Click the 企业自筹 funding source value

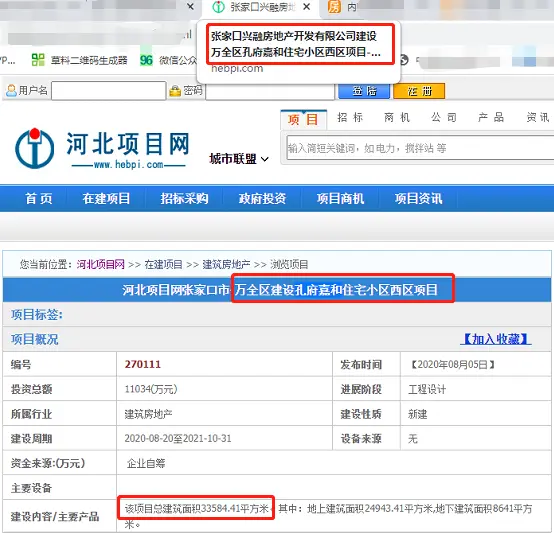(x=146, y=463)
